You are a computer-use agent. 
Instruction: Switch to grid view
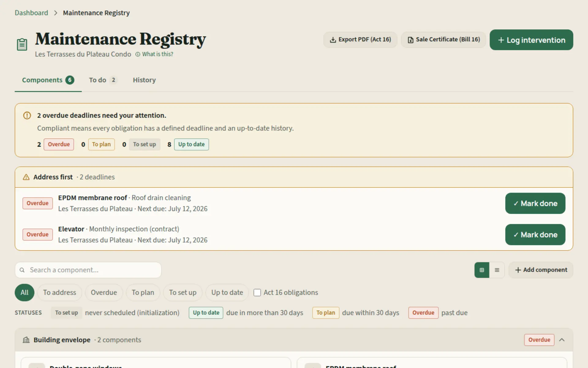[482, 270]
